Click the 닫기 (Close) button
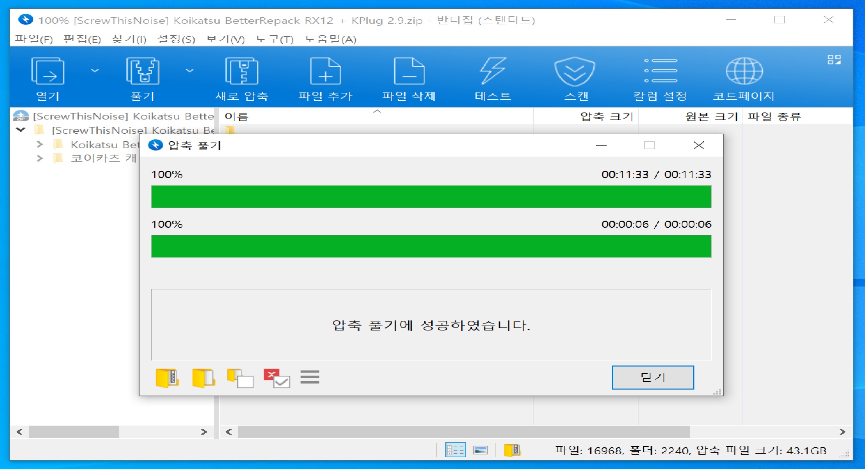Screen dimensions: 868x472 pyautogui.click(x=653, y=377)
